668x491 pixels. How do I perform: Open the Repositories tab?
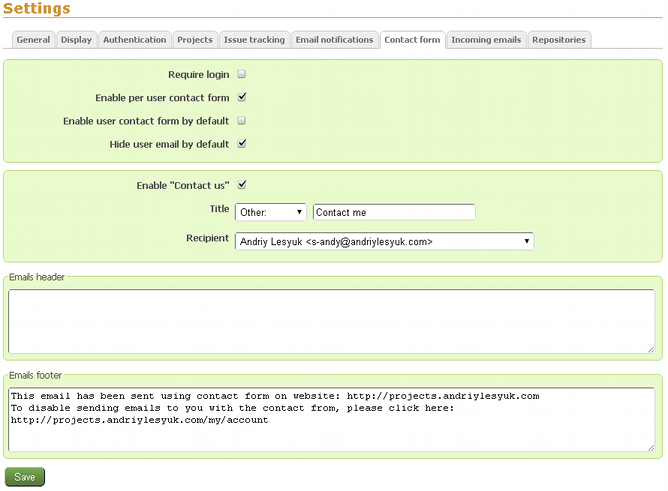click(x=559, y=40)
